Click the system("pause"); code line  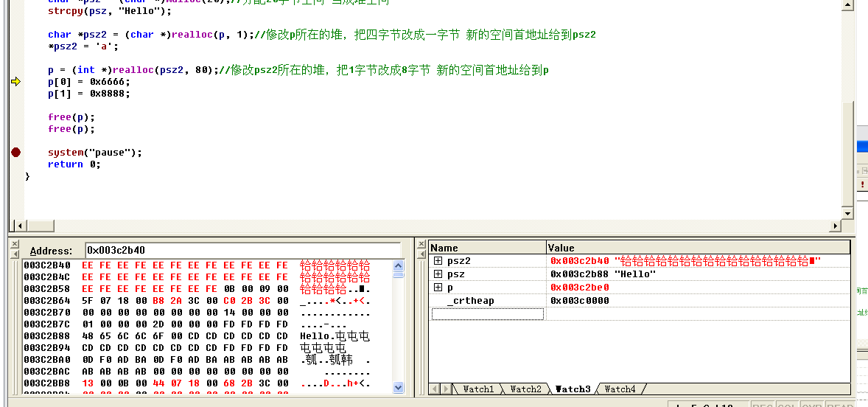[x=94, y=153]
